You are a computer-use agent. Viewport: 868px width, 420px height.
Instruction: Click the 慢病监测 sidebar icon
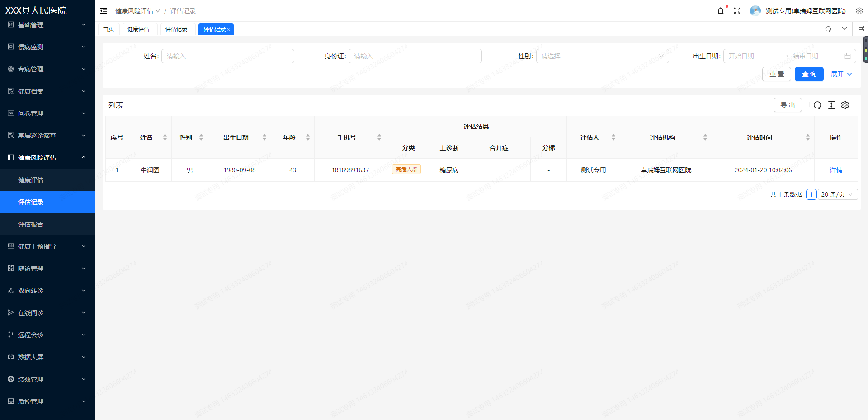pos(11,47)
